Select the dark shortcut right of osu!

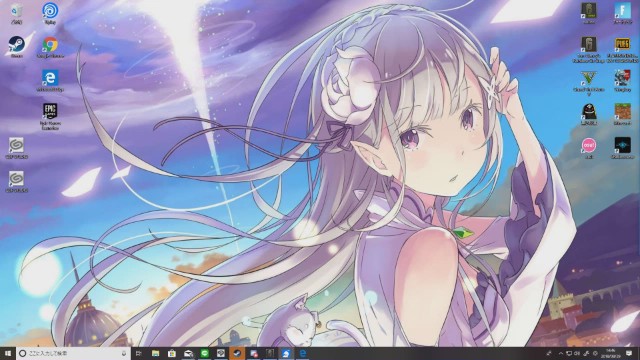point(622,147)
